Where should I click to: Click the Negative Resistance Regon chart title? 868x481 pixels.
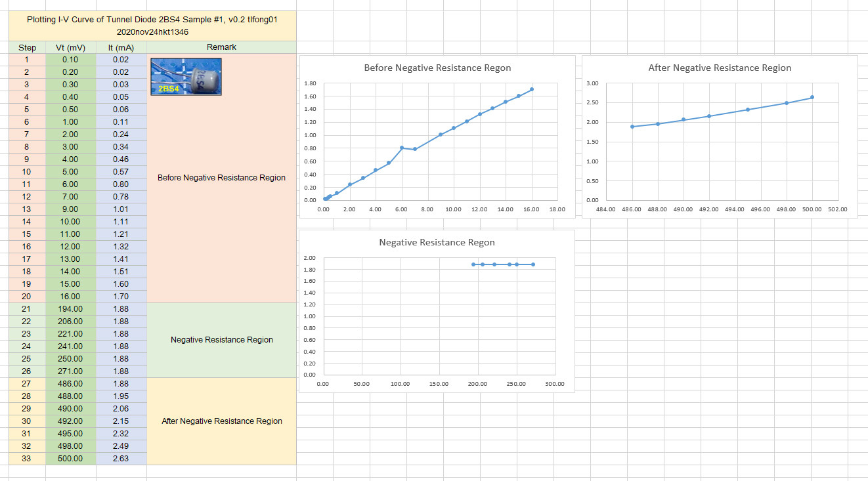click(437, 242)
